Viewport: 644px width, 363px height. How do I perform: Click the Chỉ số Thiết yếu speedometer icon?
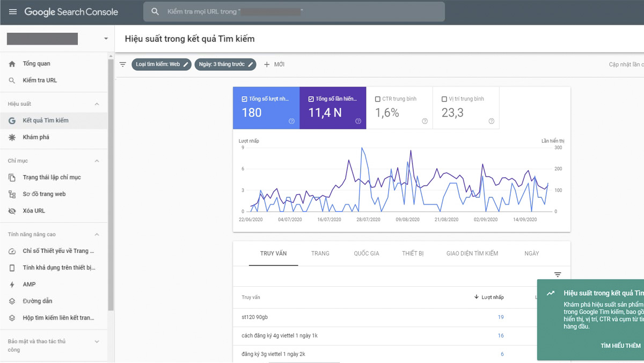pyautogui.click(x=12, y=251)
